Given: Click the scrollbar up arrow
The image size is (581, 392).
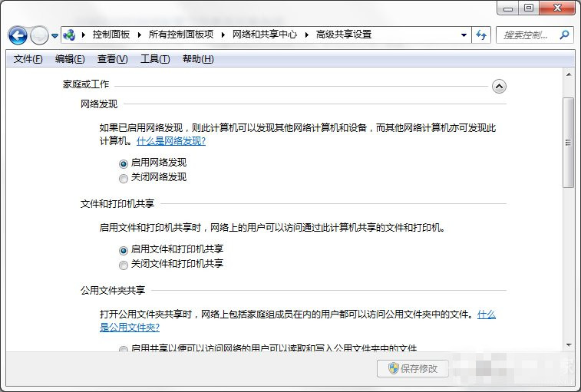Looking at the screenshot, I should click(x=569, y=75).
